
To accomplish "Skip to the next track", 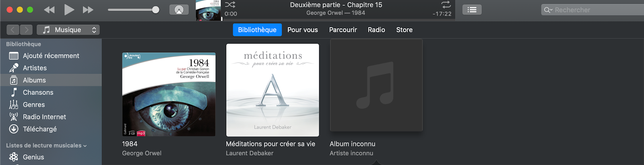I will [x=88, y=10].
